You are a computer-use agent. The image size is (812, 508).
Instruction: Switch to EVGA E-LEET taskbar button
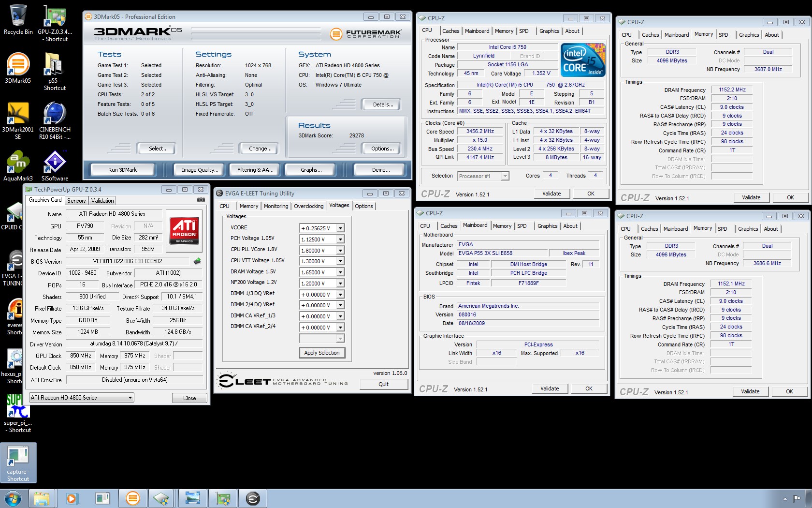click(252, 498)
